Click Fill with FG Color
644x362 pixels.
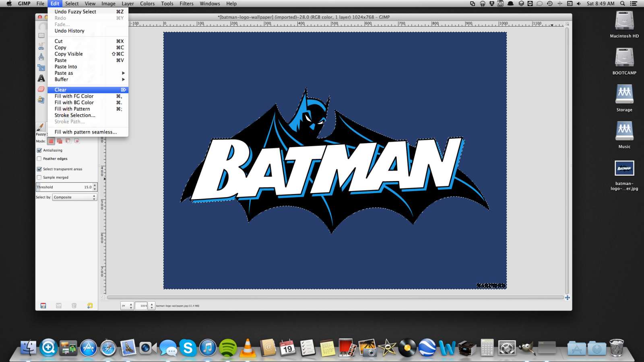tap(74, 96)
